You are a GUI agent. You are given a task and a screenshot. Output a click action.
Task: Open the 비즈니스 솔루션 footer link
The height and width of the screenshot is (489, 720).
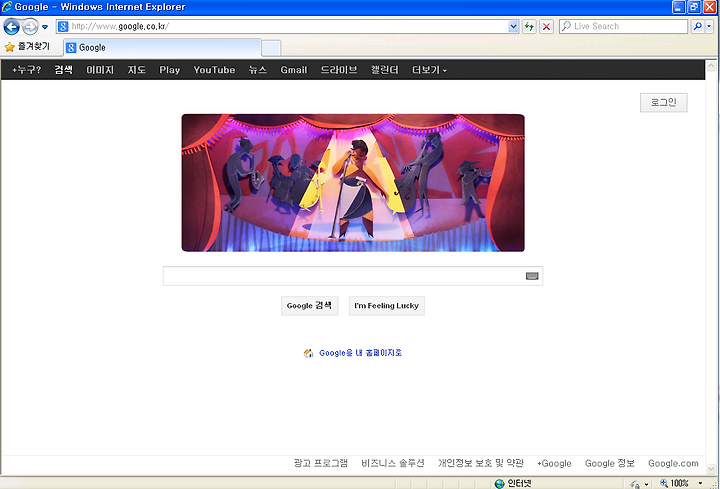click(393, 463)
